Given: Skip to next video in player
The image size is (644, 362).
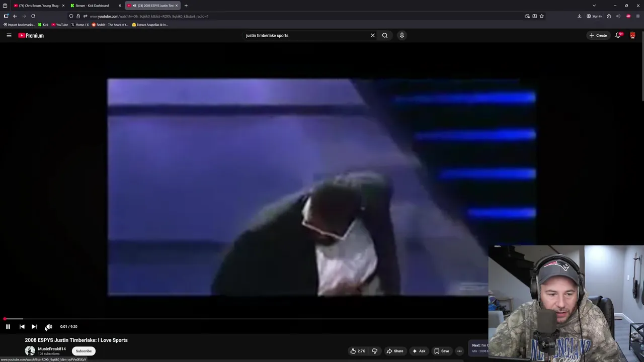Looking at the screenshot, I should (x=34, y=326).
